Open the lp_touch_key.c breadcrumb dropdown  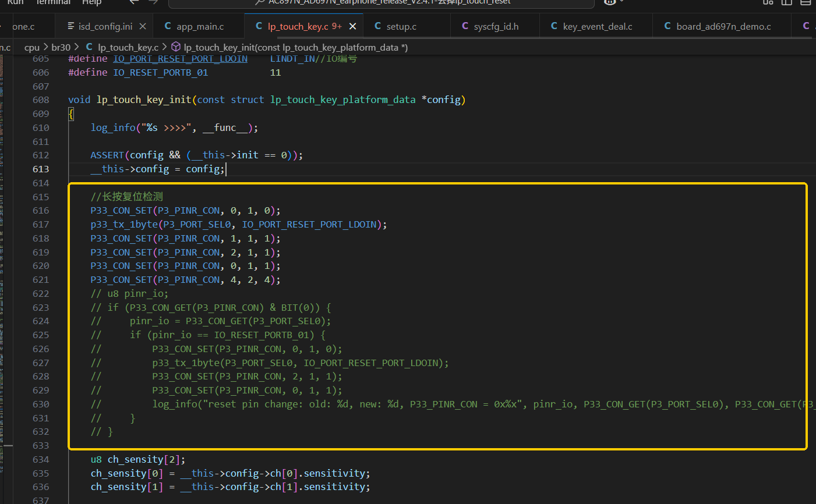[128, 47]
